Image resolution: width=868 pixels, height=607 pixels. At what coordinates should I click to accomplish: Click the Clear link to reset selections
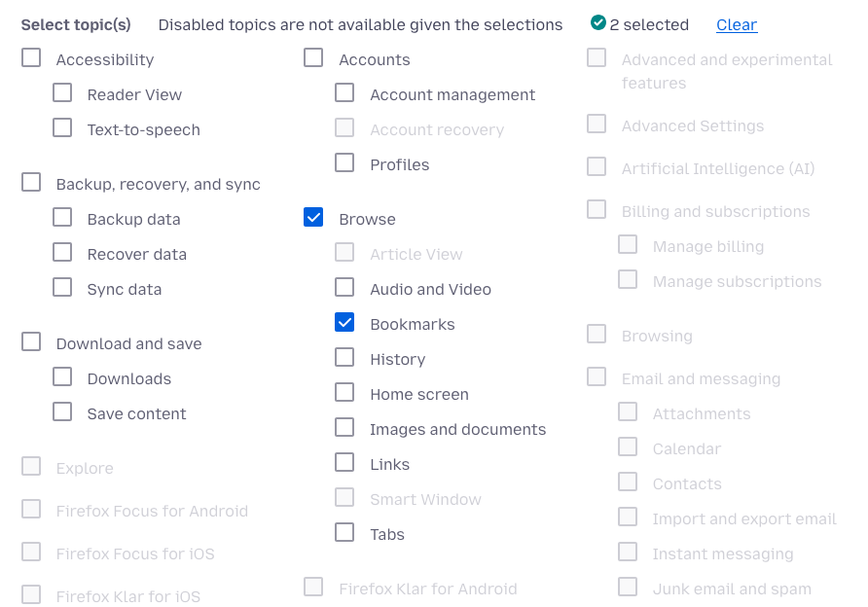[x=737, y=24]
